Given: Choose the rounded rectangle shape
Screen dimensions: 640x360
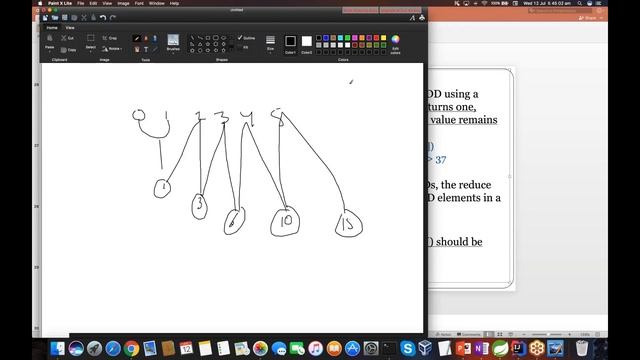Looking at the screenshot, I should pyautogui.click(x=216, y=38).
